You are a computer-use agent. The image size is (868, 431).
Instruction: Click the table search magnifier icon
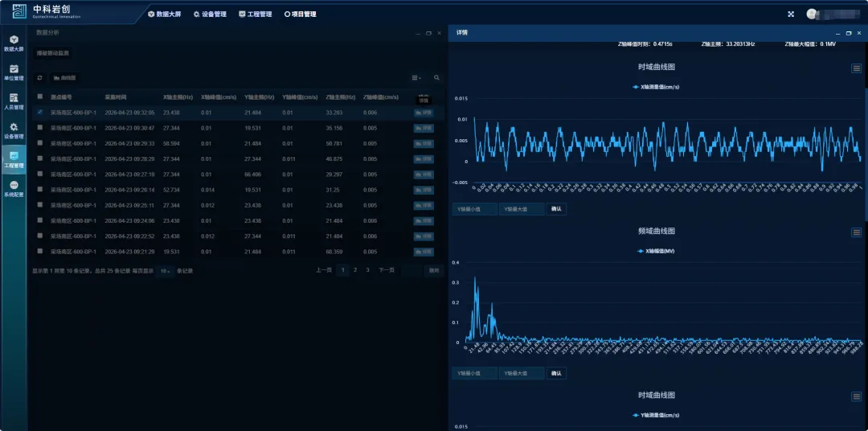[x=436, y=78]
